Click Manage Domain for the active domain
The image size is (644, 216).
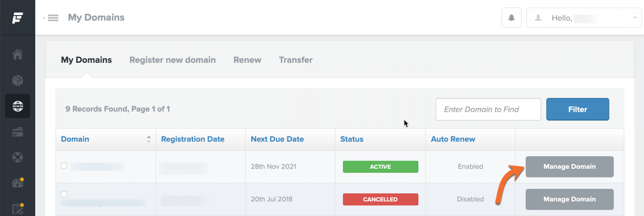569,167
